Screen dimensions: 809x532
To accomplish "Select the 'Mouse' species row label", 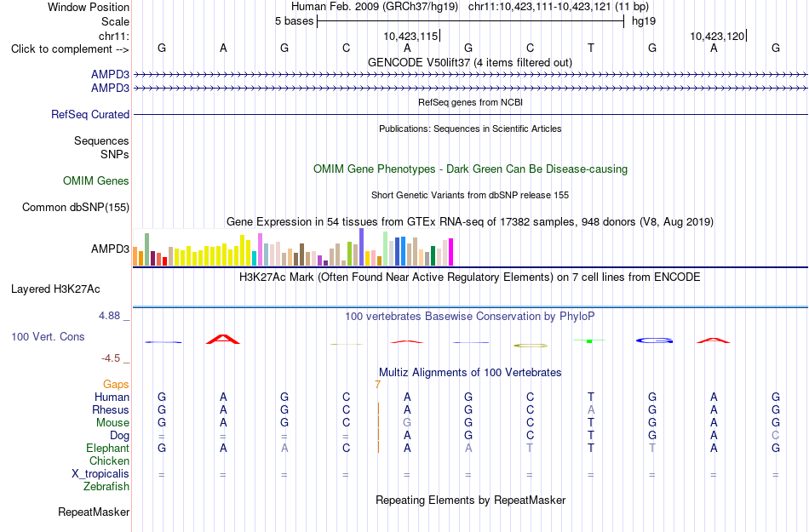I will pyautogui.click(x=112, y=423).
